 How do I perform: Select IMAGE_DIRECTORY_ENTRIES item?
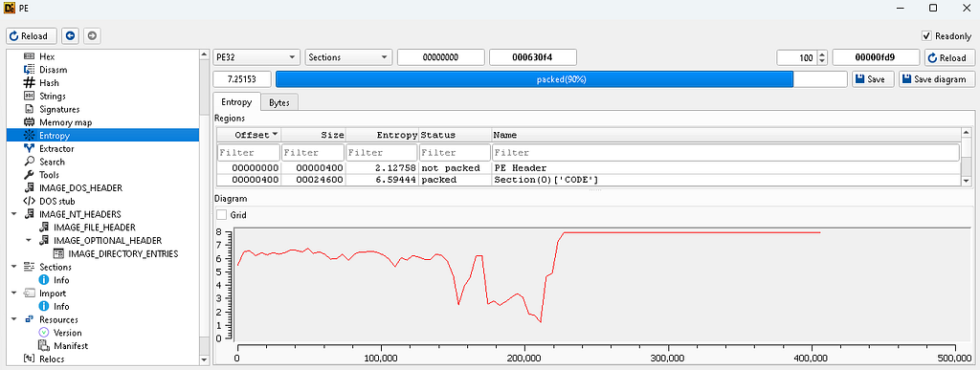click(123, 253)
